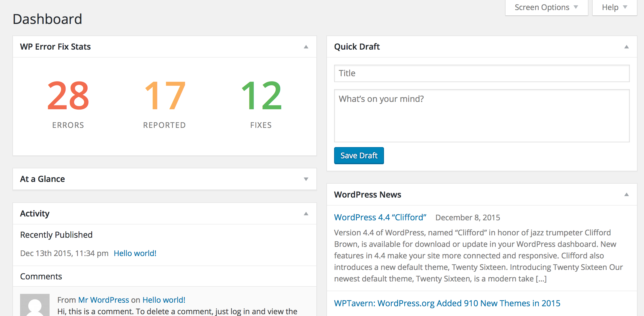Click the 'Recently Published' heading
The width and height of the screenshot is (644, 316).
(x=56, y=235)
